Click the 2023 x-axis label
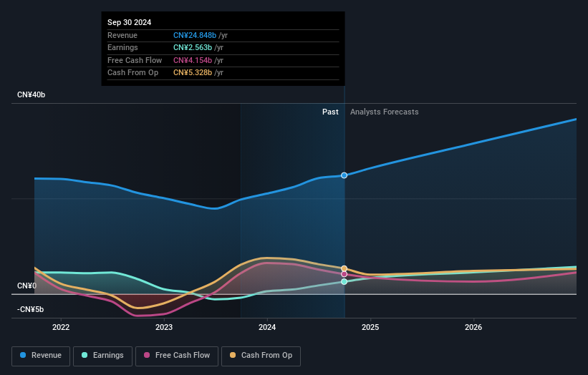The height and width of the screenshot is (375, 588). coord(164,328)
